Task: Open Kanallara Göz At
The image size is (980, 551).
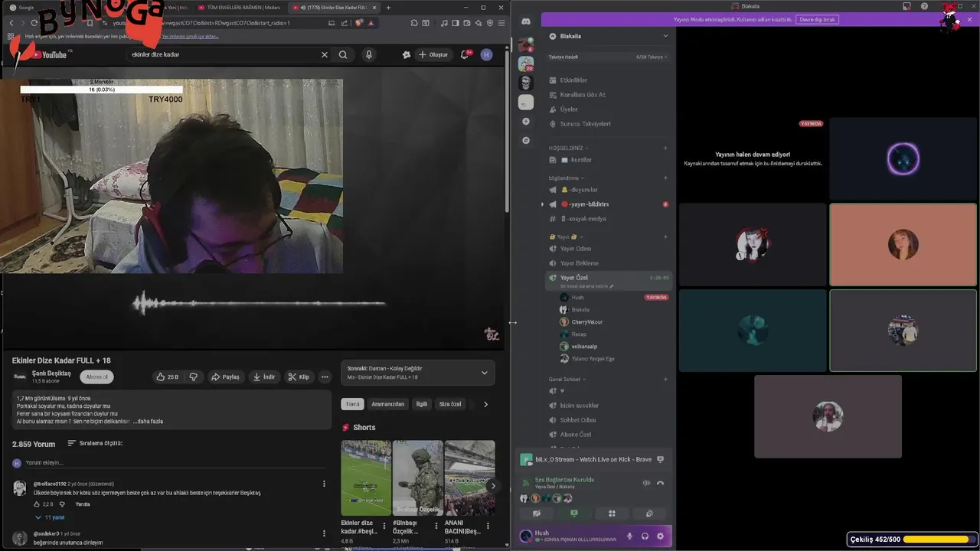Action: coord(608,94)
